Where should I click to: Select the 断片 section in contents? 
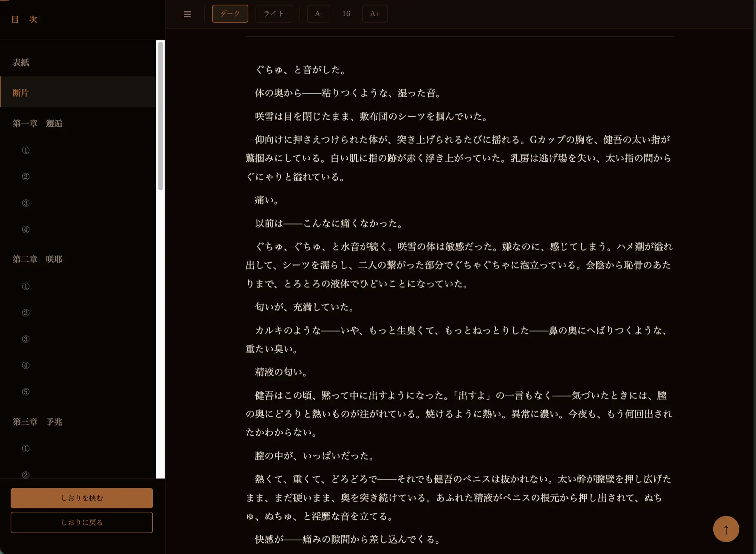coord(21,93)
